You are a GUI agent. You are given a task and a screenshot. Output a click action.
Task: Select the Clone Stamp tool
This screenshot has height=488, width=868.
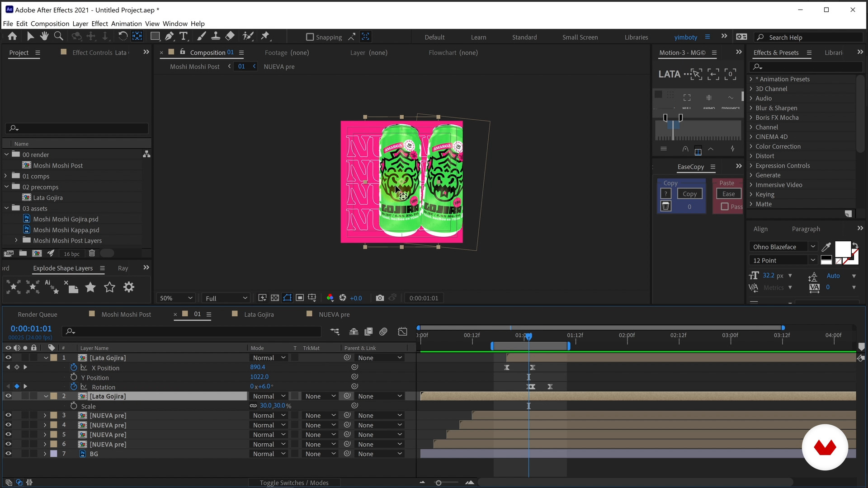coord(216,37)
